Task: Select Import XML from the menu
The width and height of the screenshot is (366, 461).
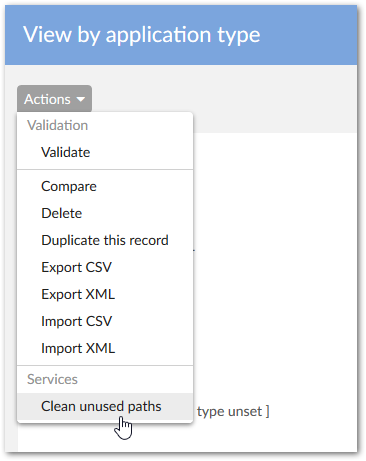Action: 105,348
